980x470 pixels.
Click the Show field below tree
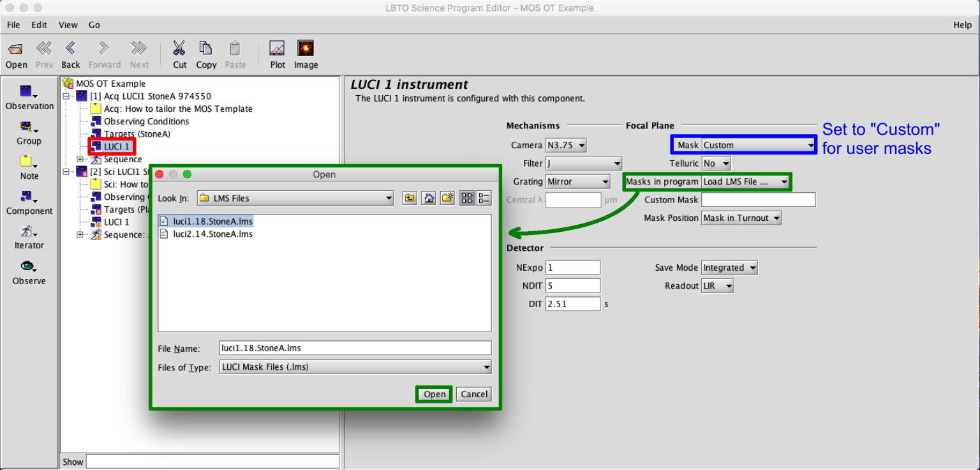212,461
